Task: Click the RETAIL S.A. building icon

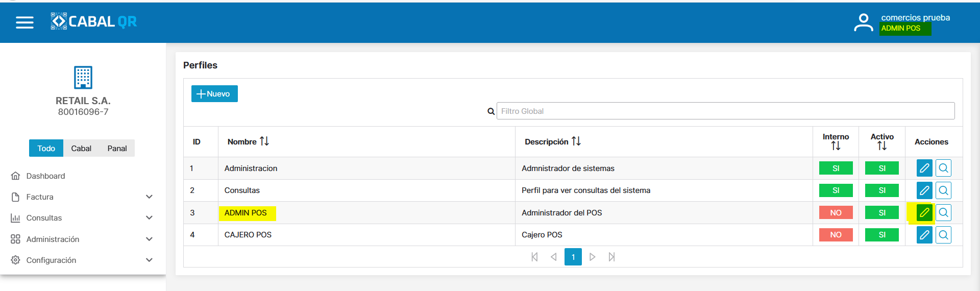Action: point(83,78)
